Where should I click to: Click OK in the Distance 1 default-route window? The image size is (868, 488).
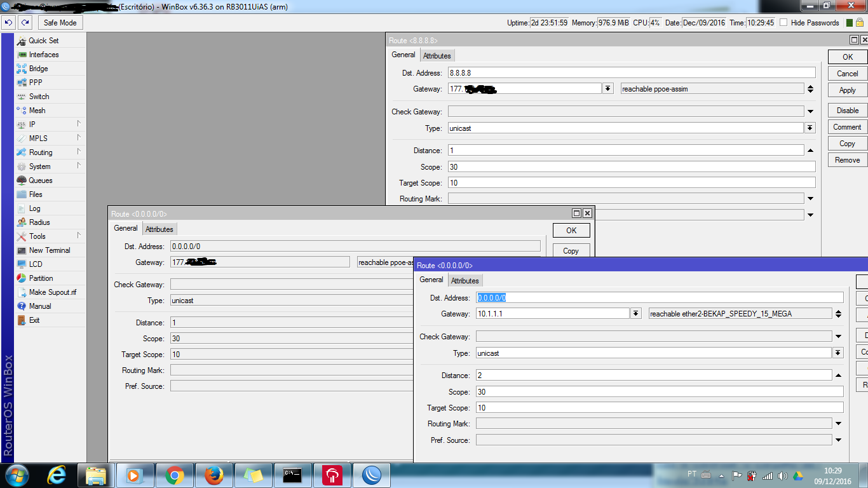[571, 231]
